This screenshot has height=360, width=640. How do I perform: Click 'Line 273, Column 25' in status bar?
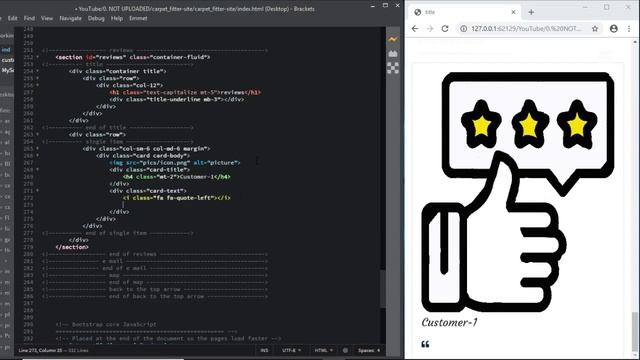40,350
